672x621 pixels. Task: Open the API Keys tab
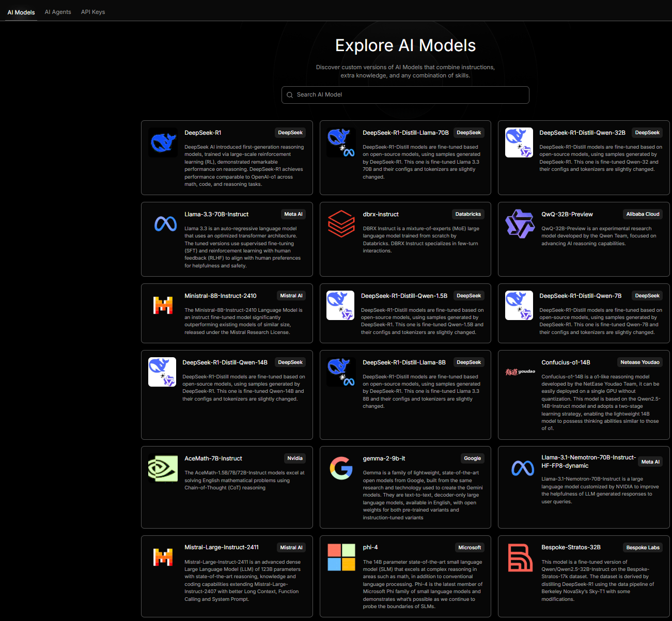tap(93, 12)
